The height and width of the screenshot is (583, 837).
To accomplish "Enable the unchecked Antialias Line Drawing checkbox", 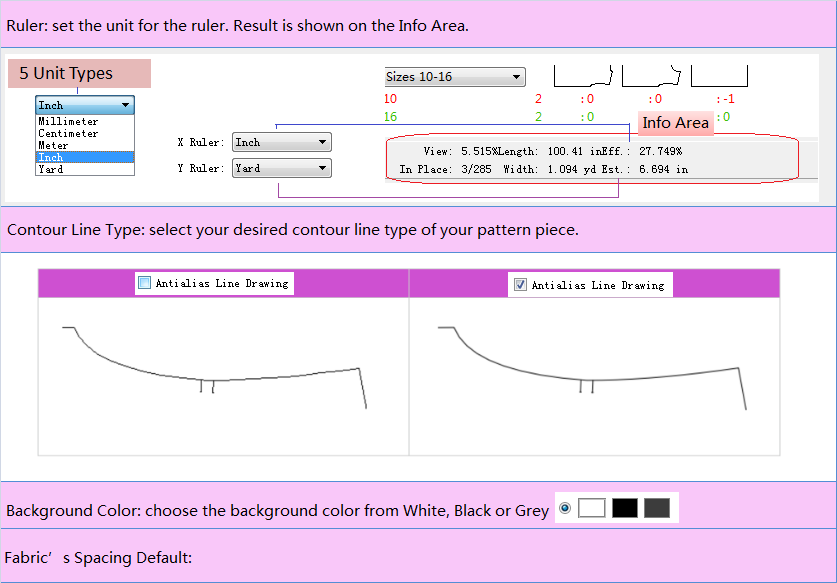I will coord(144,284).
